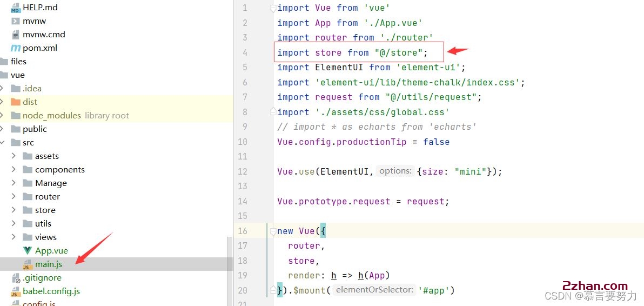644x306 pixels.
Task: Select the node_modules library root folder
Action: tap(51, 116)
